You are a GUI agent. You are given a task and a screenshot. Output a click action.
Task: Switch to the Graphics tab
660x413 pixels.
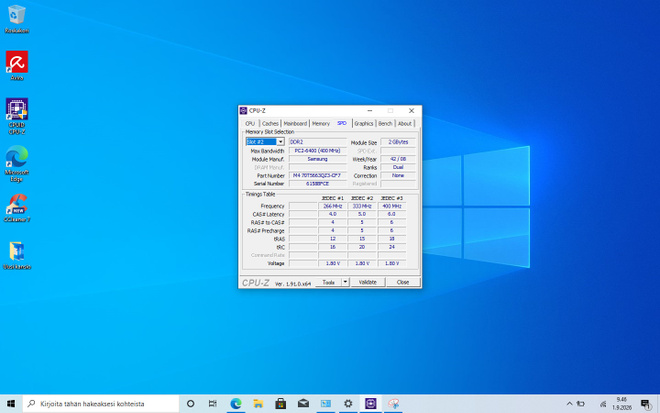(x=364, y=123)
